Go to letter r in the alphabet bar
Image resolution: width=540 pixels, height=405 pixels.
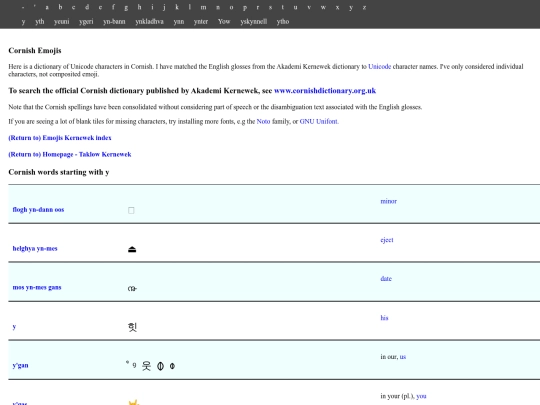(x=258, y=7)
